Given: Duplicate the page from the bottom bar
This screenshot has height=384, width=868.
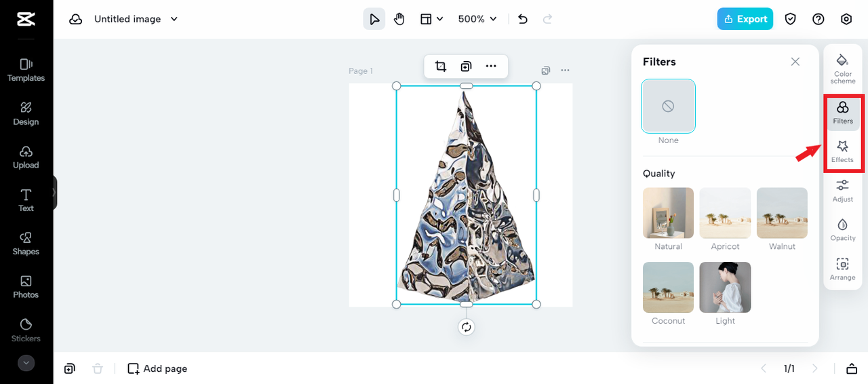Looking at the screenshot, I should click(70, 368).
